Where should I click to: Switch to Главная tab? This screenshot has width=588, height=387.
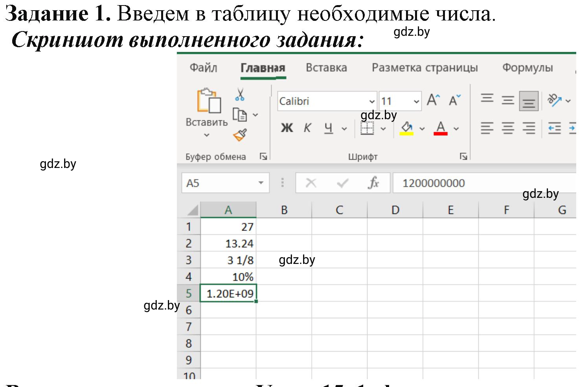[263, 68]
